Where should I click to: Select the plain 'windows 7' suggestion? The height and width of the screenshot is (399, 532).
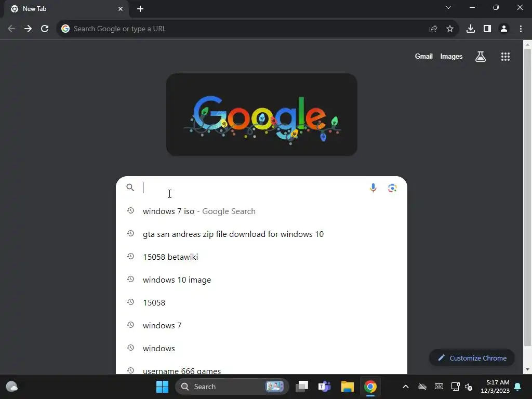coord(261,325)
